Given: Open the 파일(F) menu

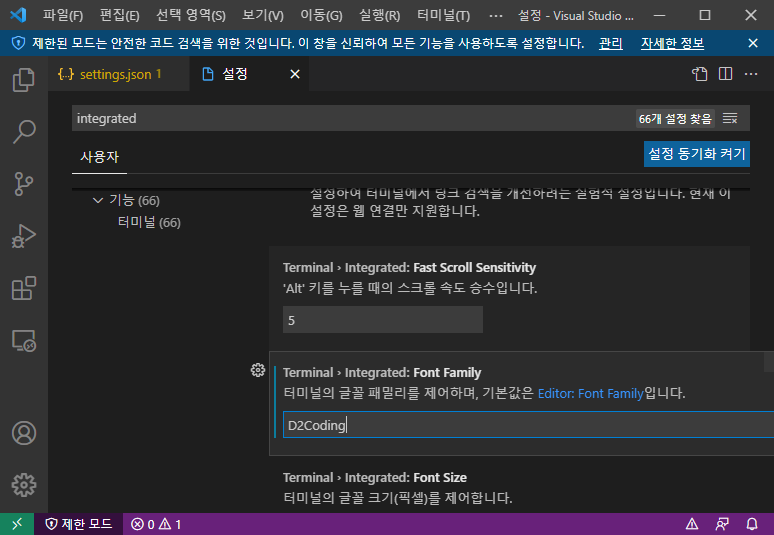Looking at the screenshot, I should (x=63, y=16).
